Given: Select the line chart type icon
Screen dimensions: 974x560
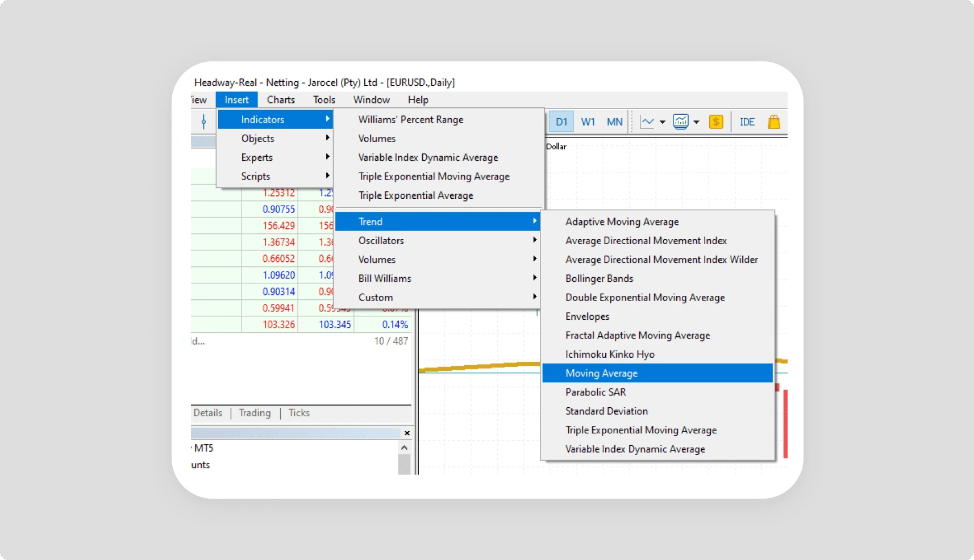Looking at the screenshot, I should 647,122.
